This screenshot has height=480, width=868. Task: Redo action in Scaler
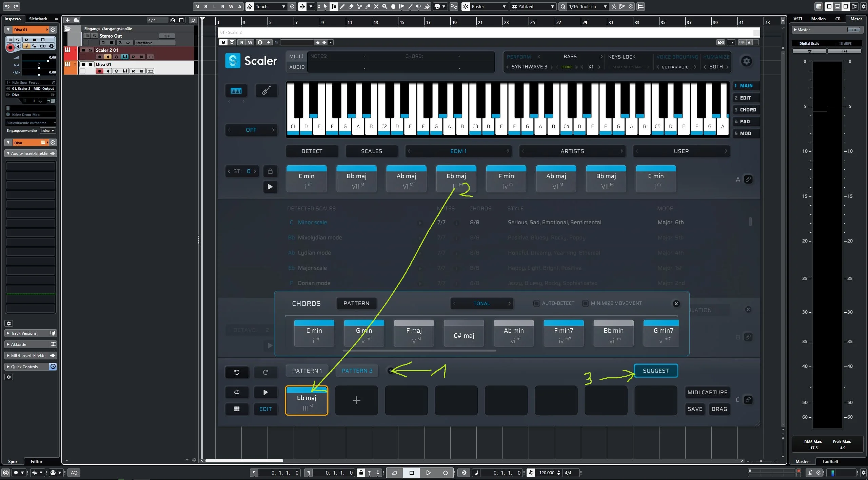tap(265, 372)
